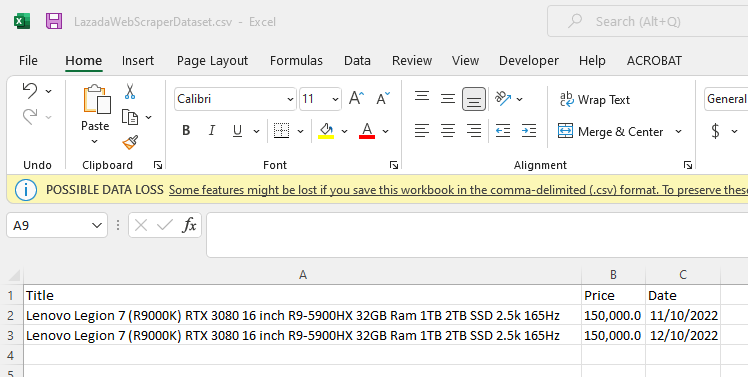Save the workbook with the purple floppy icon

point(54,21)
